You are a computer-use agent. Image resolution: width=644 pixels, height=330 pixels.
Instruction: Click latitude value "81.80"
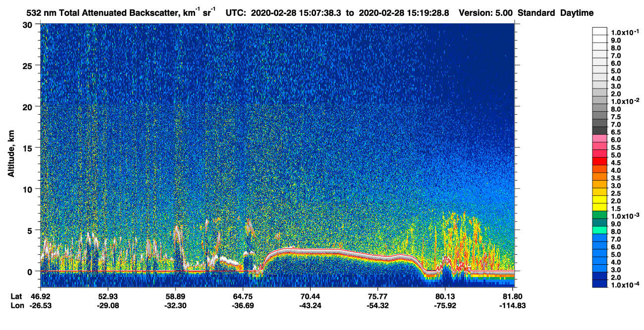click(x=513, y=296)
